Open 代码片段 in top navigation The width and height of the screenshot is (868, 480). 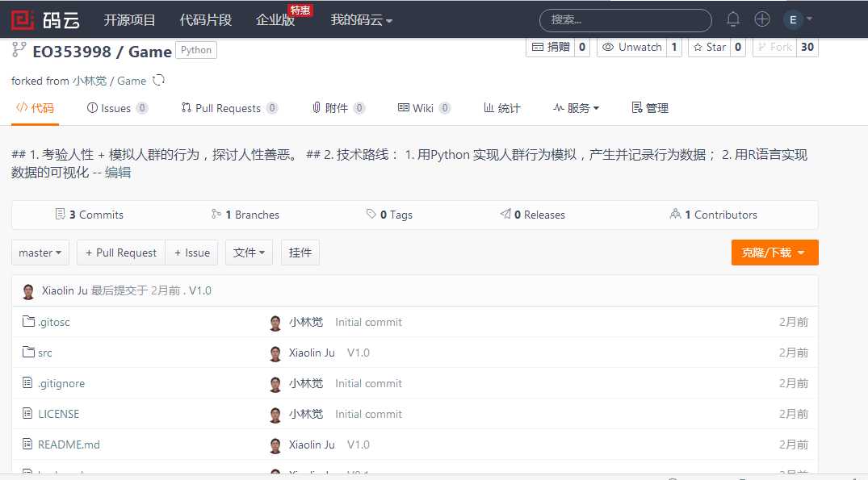205,20
